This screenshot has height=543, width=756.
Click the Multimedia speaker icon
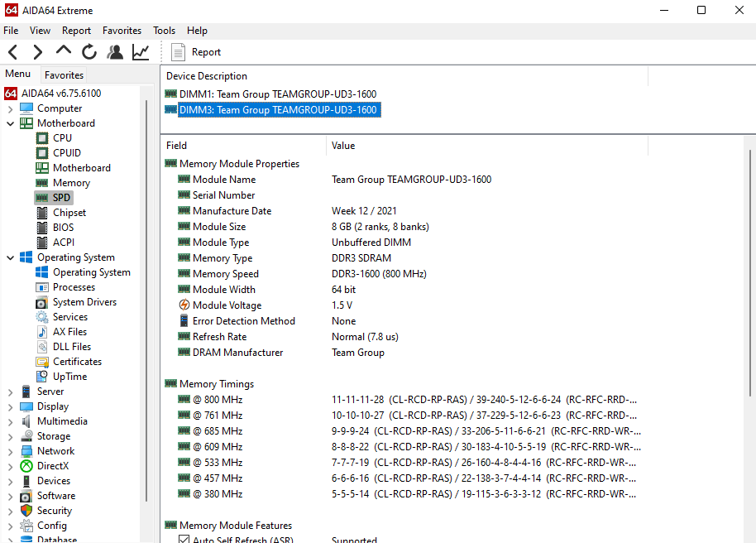click(x=26, y=421)
